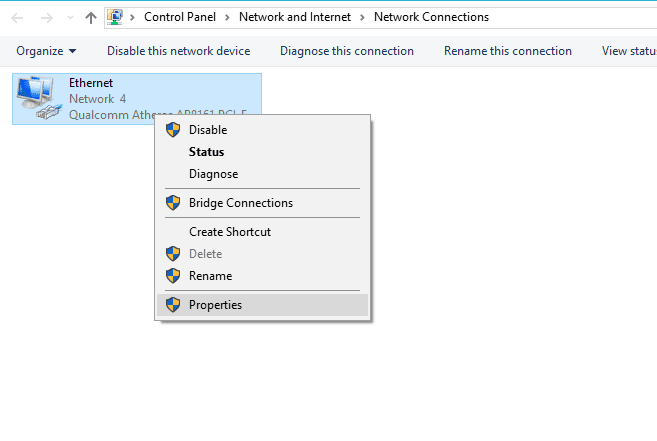
Task: Click the Back navigation arrow
Action: (17, 18)
